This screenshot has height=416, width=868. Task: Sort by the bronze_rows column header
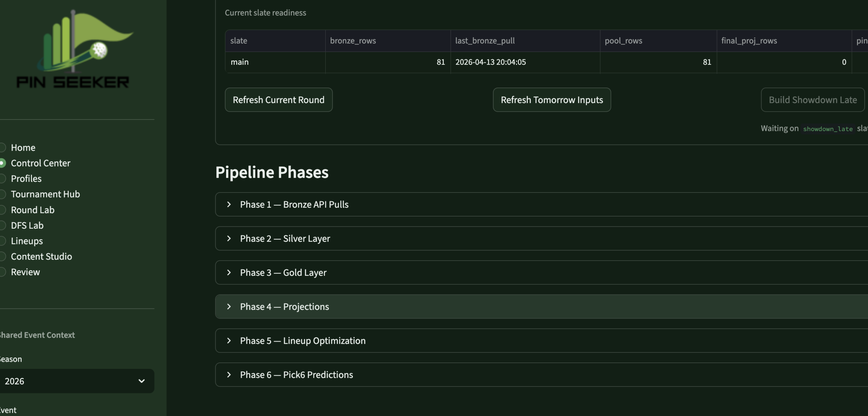point(353,41)
